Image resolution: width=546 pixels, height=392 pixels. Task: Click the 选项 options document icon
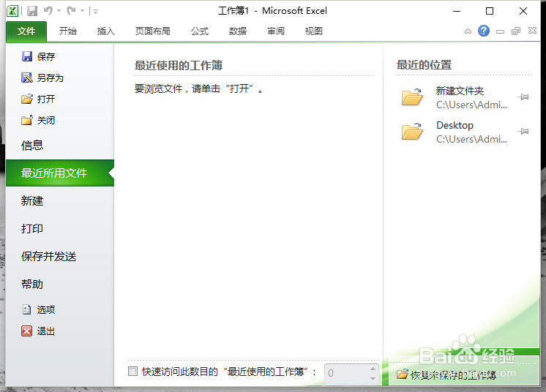point(27,309)
